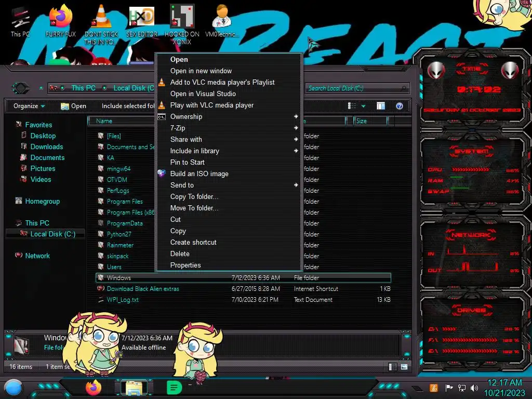
Task: Select the Python27 folder
Action: click(119, 234)
